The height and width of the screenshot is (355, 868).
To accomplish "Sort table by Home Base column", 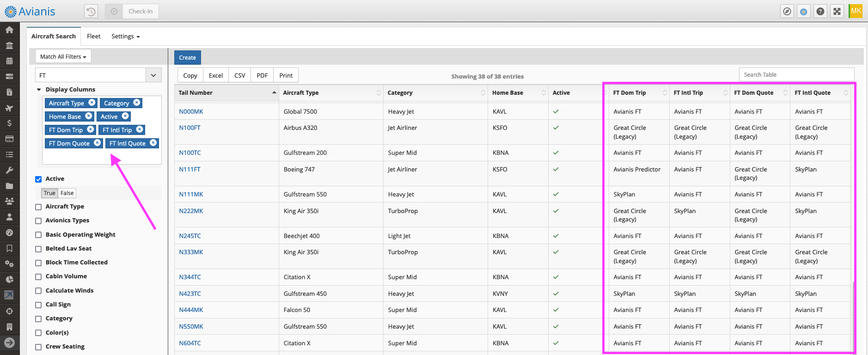I will [518, 92].
